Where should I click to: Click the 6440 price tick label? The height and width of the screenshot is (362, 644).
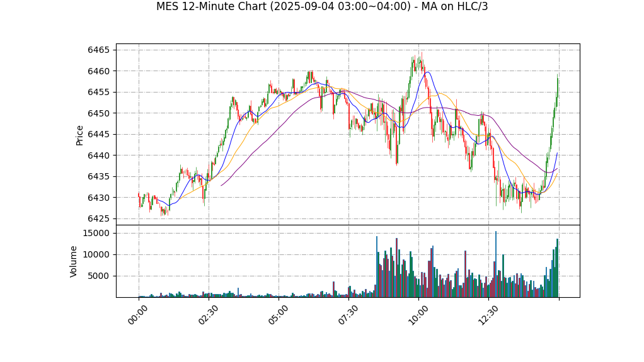pos(98,156)
